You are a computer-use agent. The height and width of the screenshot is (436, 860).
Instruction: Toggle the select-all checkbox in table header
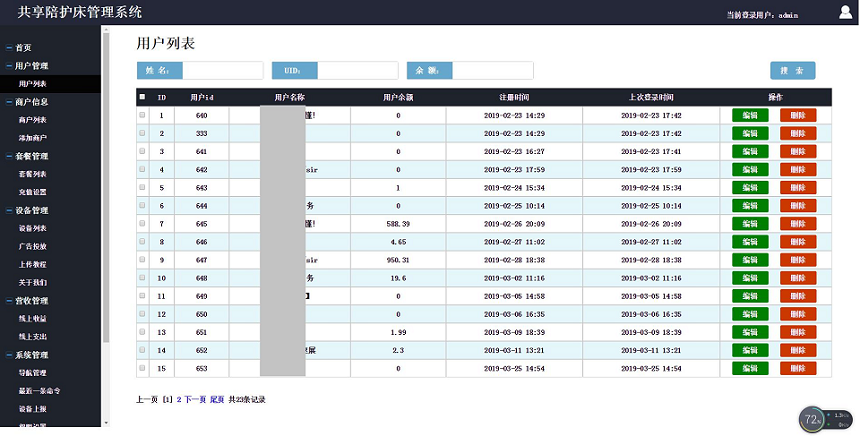tap(142, 97)
